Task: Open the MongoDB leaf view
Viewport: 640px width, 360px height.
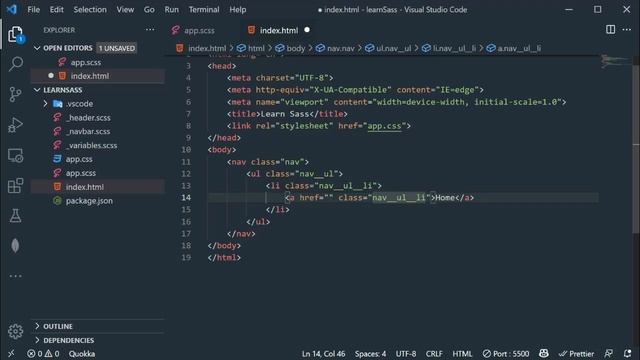Action: click(x=16, y=245)
